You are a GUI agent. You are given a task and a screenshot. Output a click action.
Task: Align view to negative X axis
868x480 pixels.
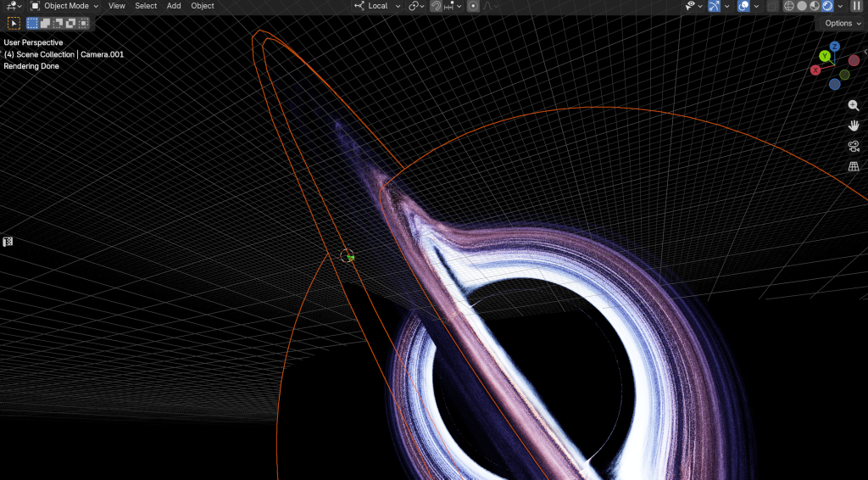pyautogui.click(x=854, y=60)
